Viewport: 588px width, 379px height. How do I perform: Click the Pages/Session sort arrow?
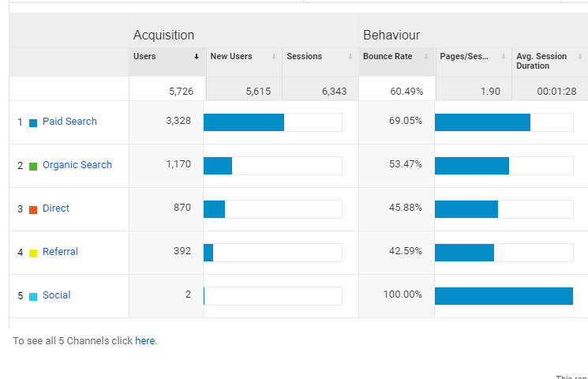coord(504,57)
